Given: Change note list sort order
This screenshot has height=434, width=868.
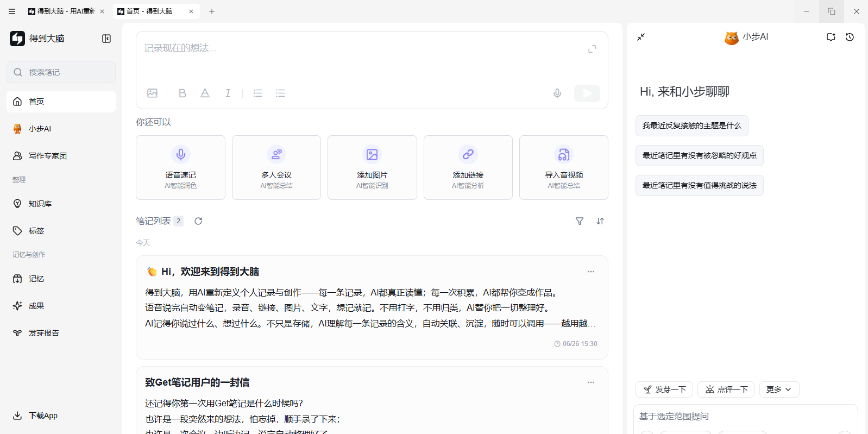Looking at the screenshot, I should (600, 221).
